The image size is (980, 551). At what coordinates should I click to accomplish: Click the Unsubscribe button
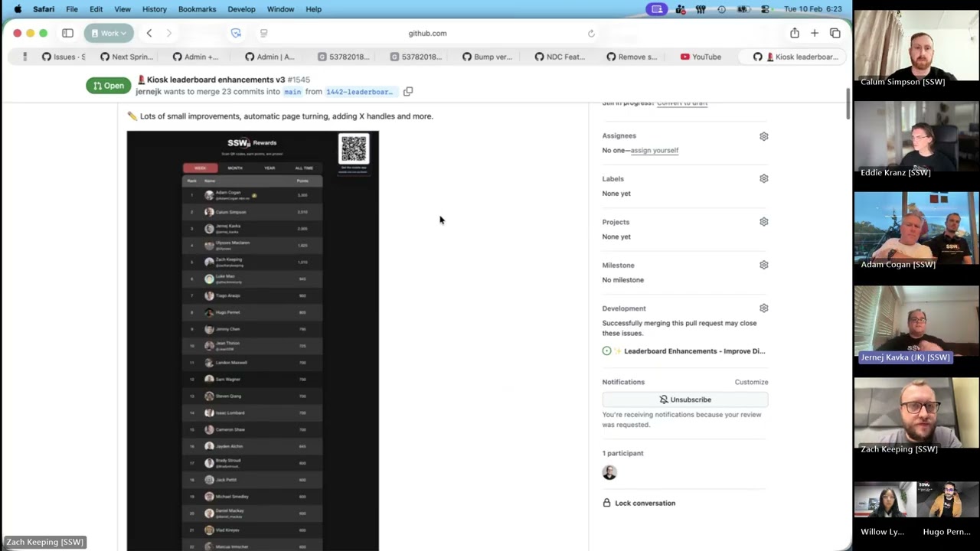685,399
